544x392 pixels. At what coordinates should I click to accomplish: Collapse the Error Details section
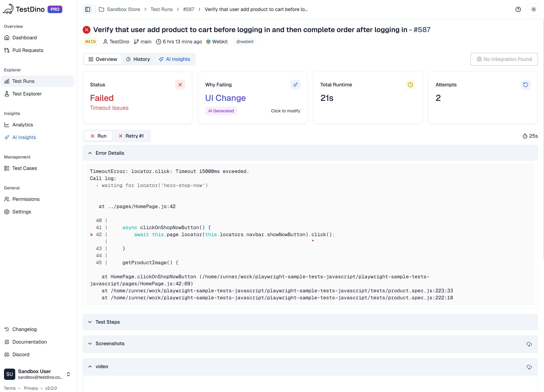coord(90,153)
